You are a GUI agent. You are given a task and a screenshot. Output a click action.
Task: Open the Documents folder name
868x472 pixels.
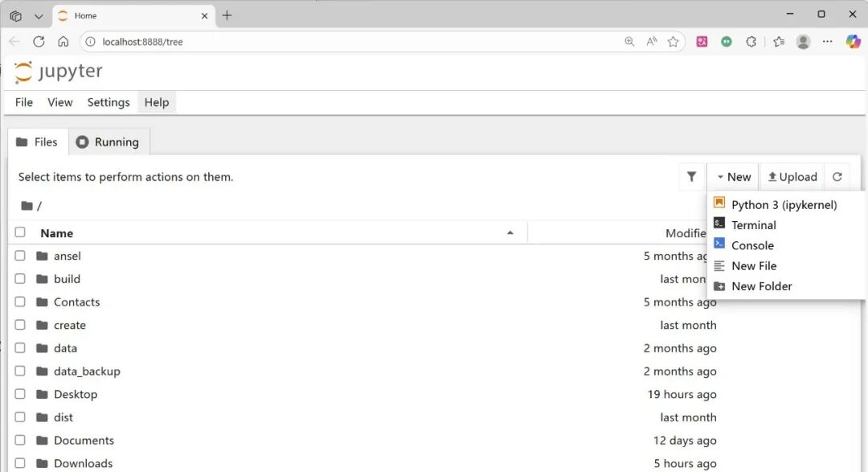click(84, 441)
